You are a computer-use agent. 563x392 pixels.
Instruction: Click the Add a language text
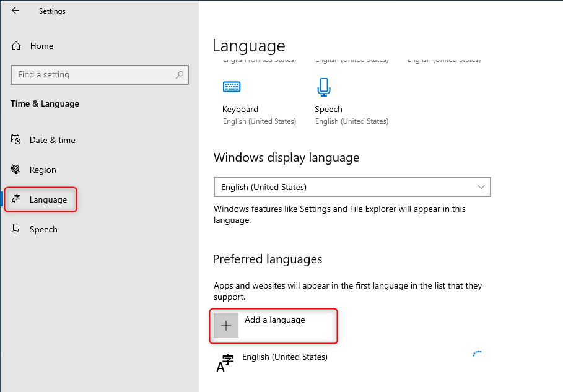[x=275, y=320]
